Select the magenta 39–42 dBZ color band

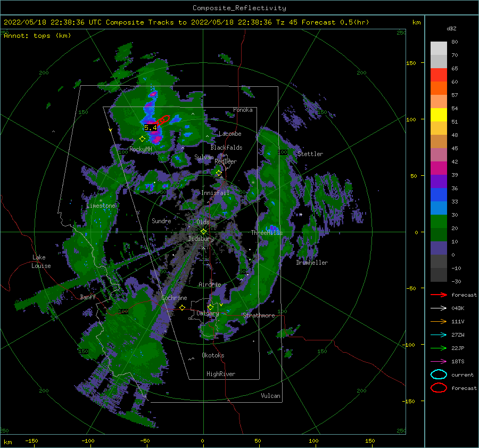pyautogui.click(x=439, y=168)
